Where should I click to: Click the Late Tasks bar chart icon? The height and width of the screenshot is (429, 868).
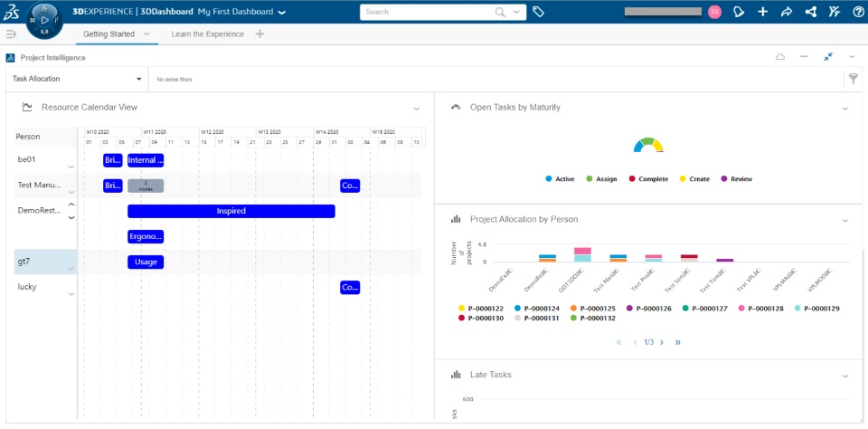[456, 375]
